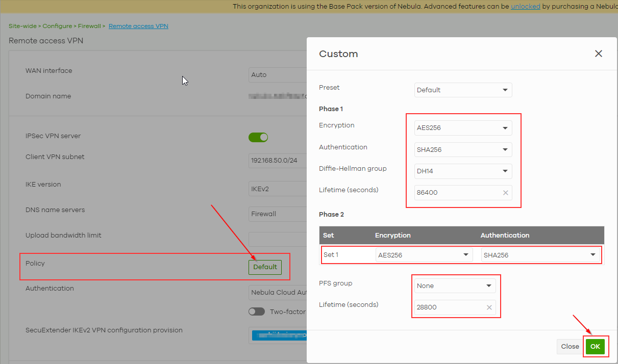Screen dimensions: 618x364
Task: Toggle the IPSec VPN server switch
Action: 258,137
